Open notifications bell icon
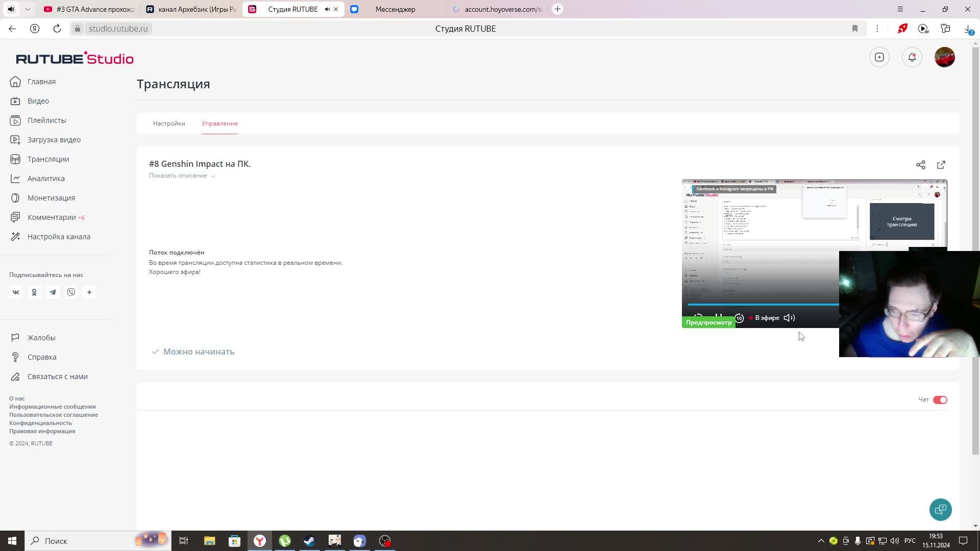The image size is (980, 551). pyautogui.click(x=912, y=57)
